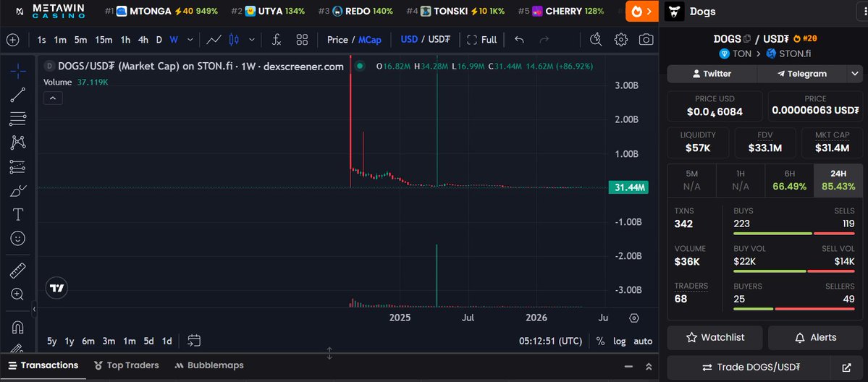Open the Fibonacci retracement tool
This screenshot has height=382, width=868.
pyautogui.click(x=17, y=119)
